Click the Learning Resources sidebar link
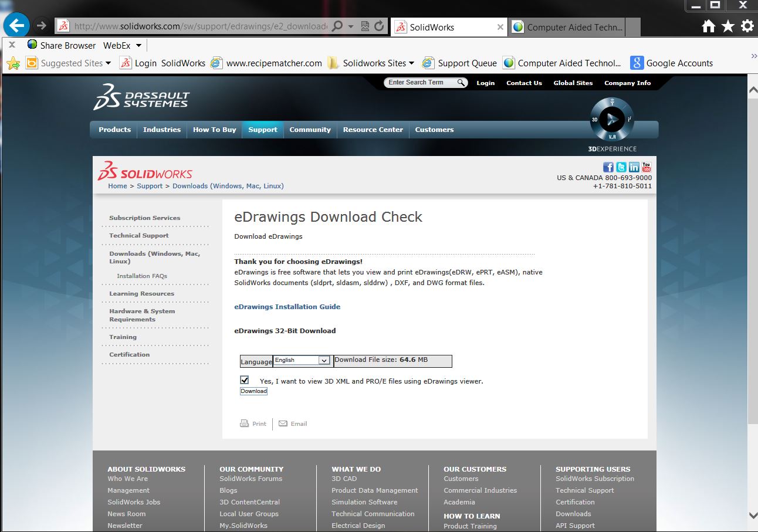Screen dimensions: 758x532 (x=141, y=293)
